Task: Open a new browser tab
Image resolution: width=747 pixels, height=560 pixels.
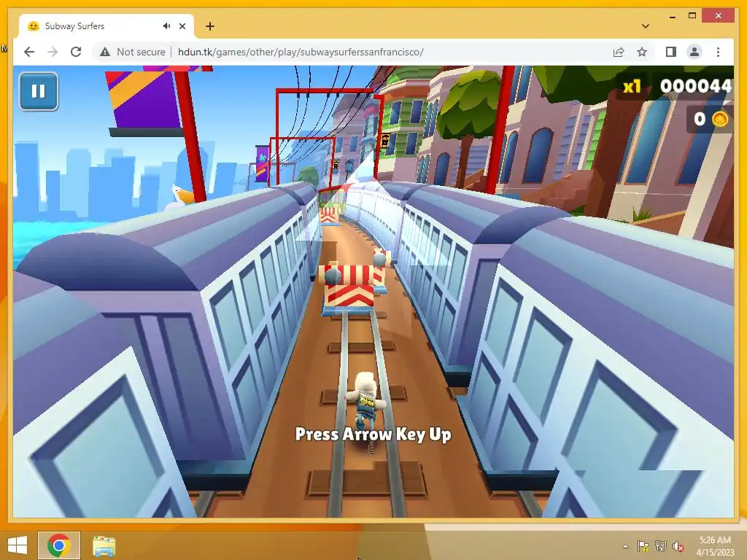Action: click(210, 26)
